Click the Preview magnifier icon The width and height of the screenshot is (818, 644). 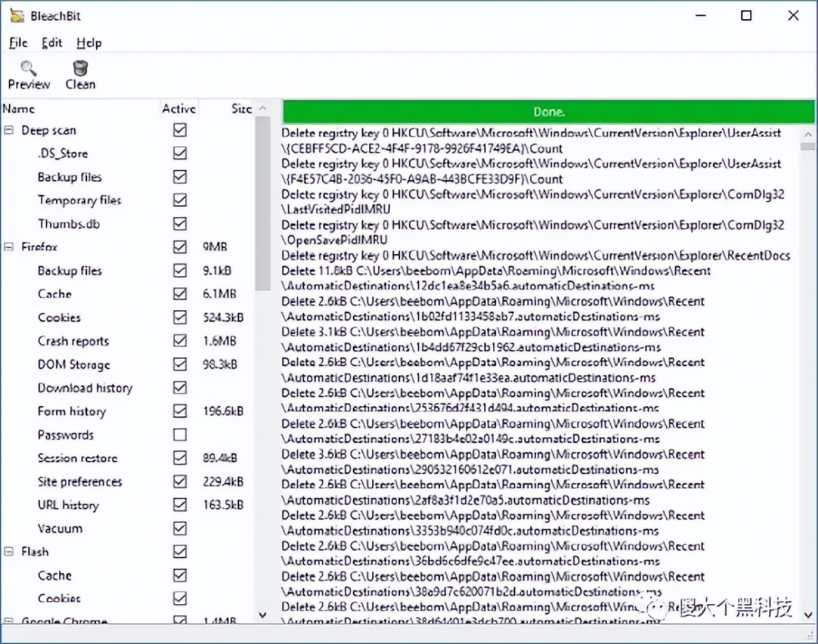(x=29, y=69)
